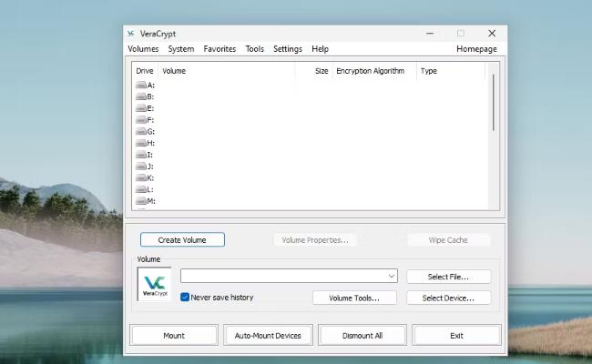Viewport: 592px width, 364px height.
Task: Click Auto-Mount Devices button
Action: [268, 335]
